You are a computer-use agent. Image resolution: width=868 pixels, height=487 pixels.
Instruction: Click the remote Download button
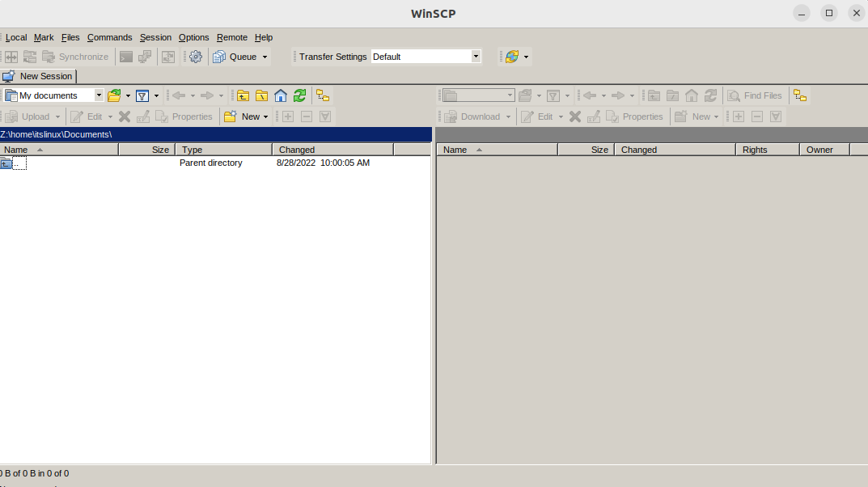coord(472,116)
